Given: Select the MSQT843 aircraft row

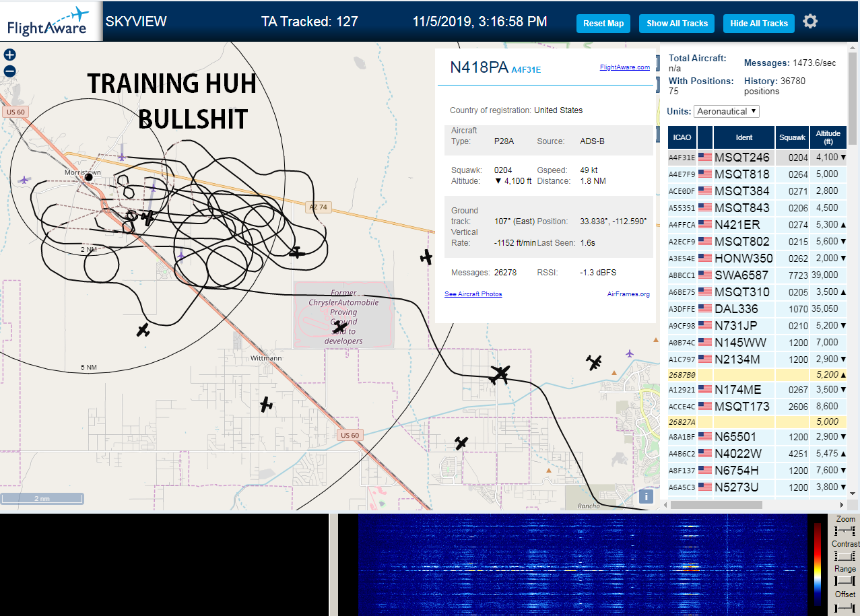Looking at the screenshot, I should pos(757,208).
